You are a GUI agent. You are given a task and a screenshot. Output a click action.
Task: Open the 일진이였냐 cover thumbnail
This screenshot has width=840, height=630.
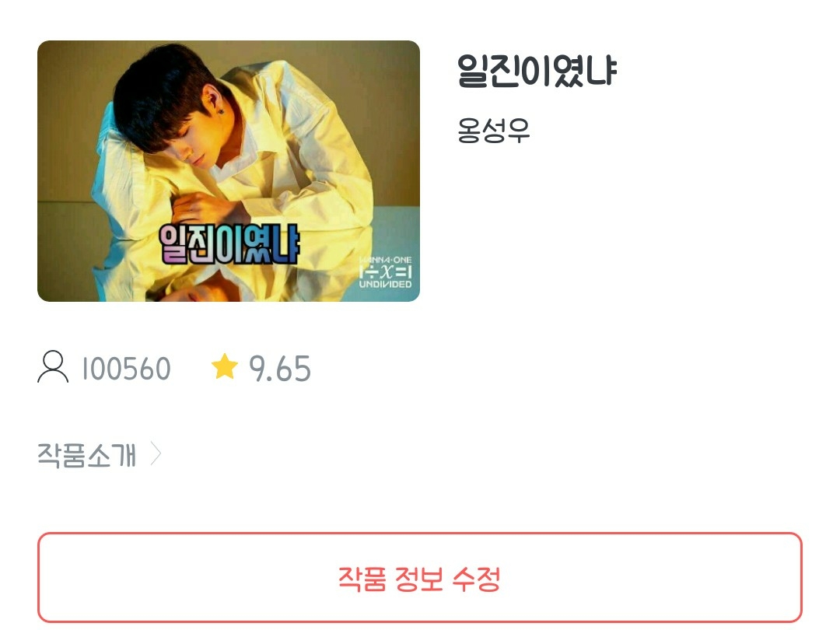coord(229,171)
